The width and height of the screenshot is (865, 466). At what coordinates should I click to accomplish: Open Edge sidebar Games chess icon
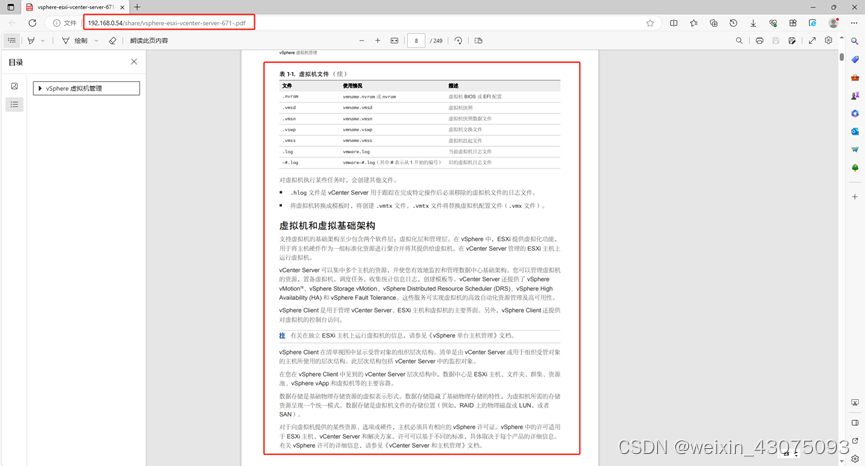point(855,95)
